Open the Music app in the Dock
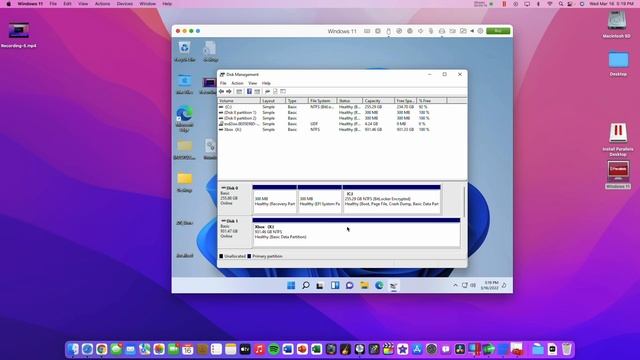The image size is (640, 360). pyautogui.click(x=259, y=349)
